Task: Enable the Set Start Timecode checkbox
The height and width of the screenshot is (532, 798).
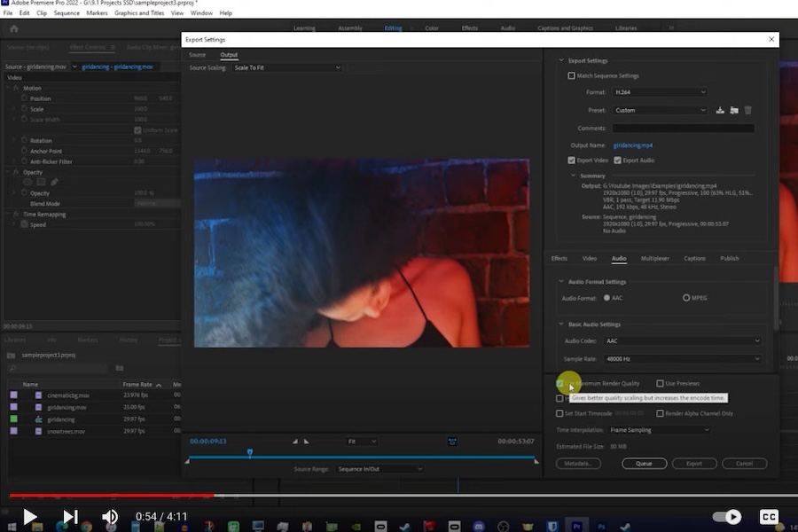Action: click(559, 413)
